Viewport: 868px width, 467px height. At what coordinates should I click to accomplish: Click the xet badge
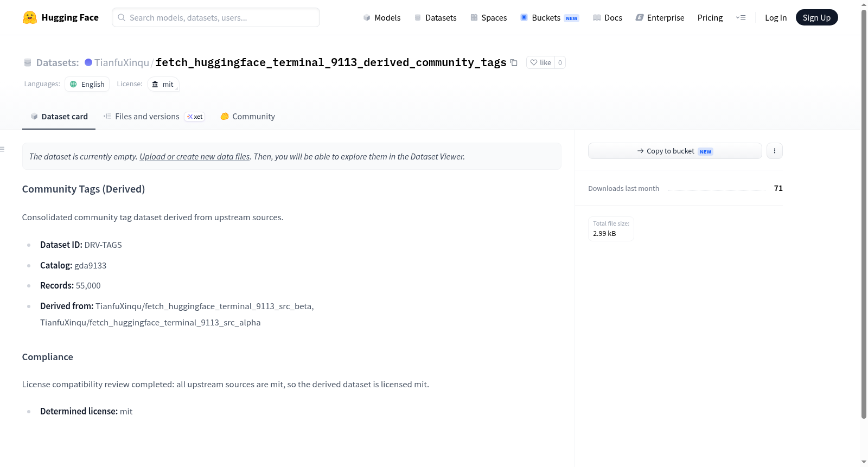point(195,117)
